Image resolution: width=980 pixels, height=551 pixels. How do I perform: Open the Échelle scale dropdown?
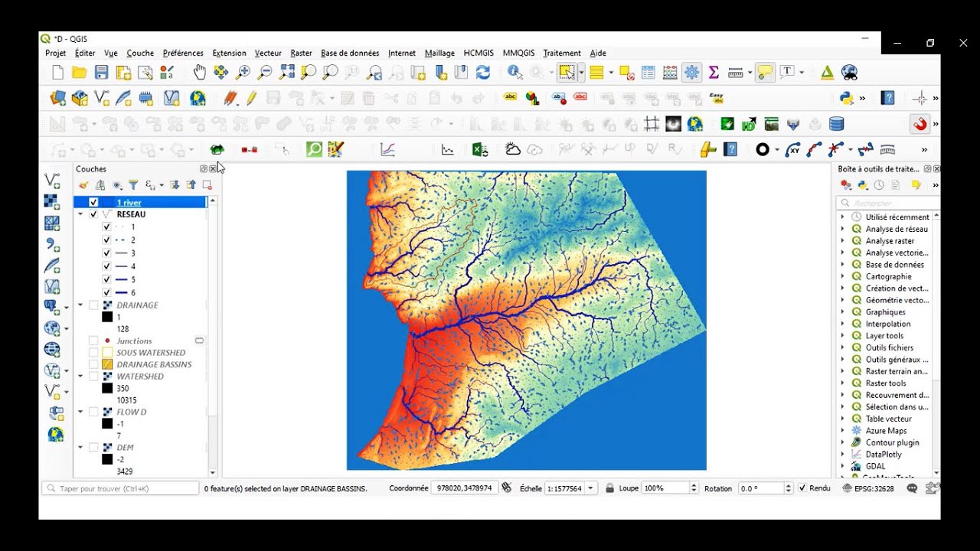590,488
